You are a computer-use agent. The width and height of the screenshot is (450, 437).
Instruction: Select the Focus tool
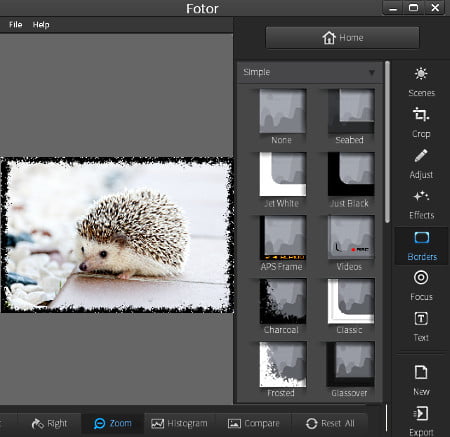point(421,277)
